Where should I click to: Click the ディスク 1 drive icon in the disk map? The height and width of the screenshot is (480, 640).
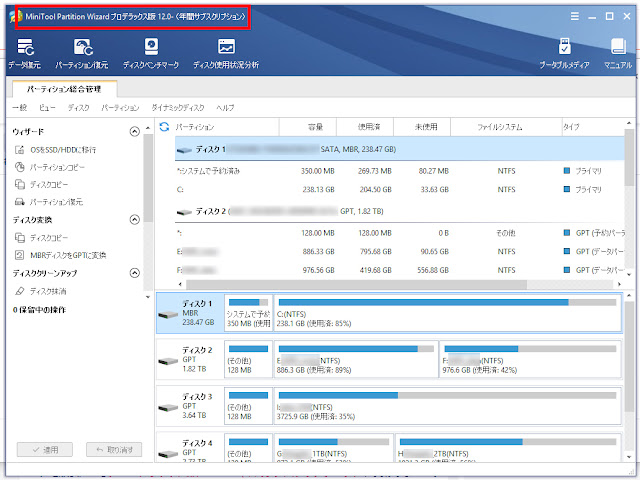(x=168, y=314)
